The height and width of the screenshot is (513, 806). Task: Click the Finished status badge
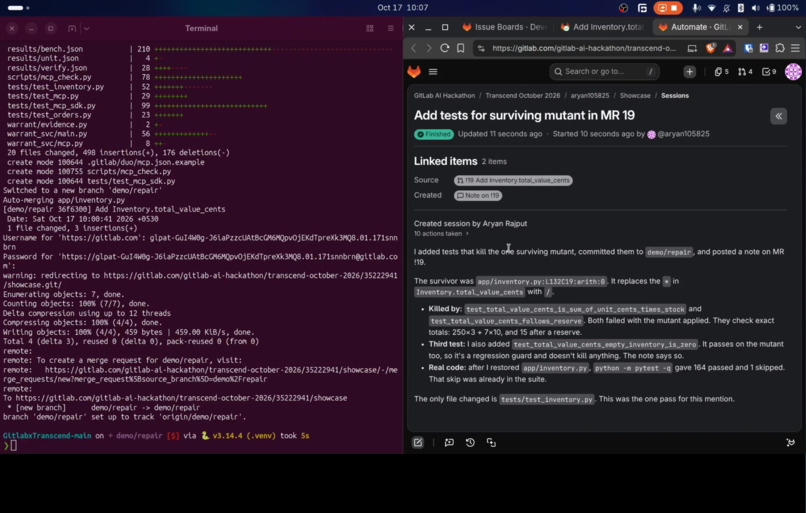click(x=434, y=134)
